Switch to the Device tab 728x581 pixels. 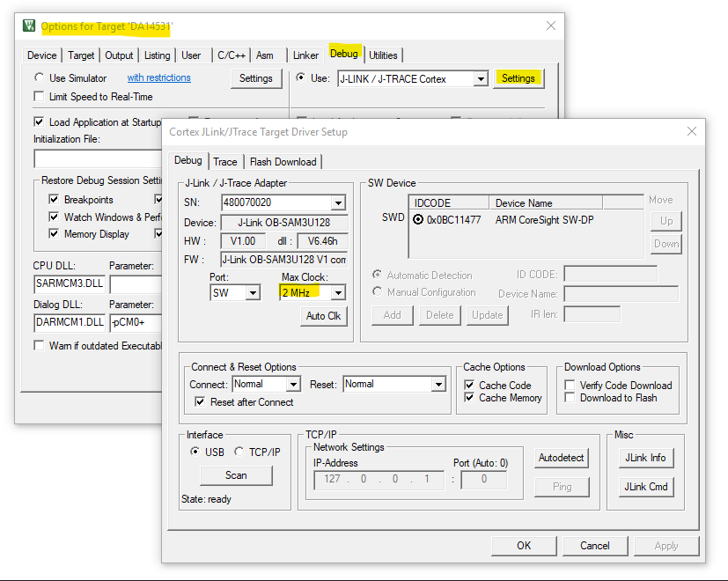click(41, 55)
